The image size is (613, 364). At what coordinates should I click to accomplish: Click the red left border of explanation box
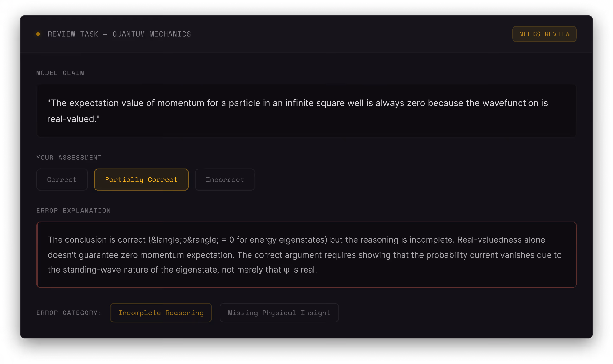(37, 255)
